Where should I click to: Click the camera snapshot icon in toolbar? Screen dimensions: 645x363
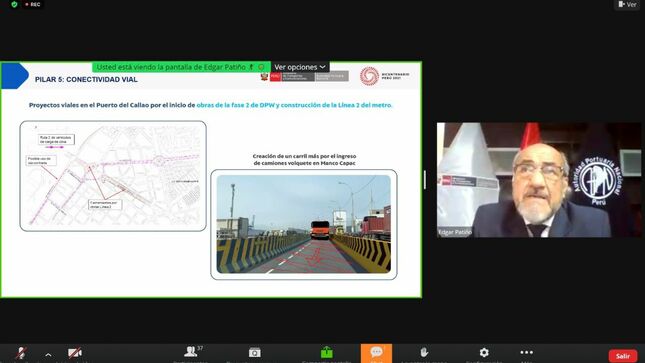[x=255, y=353]
